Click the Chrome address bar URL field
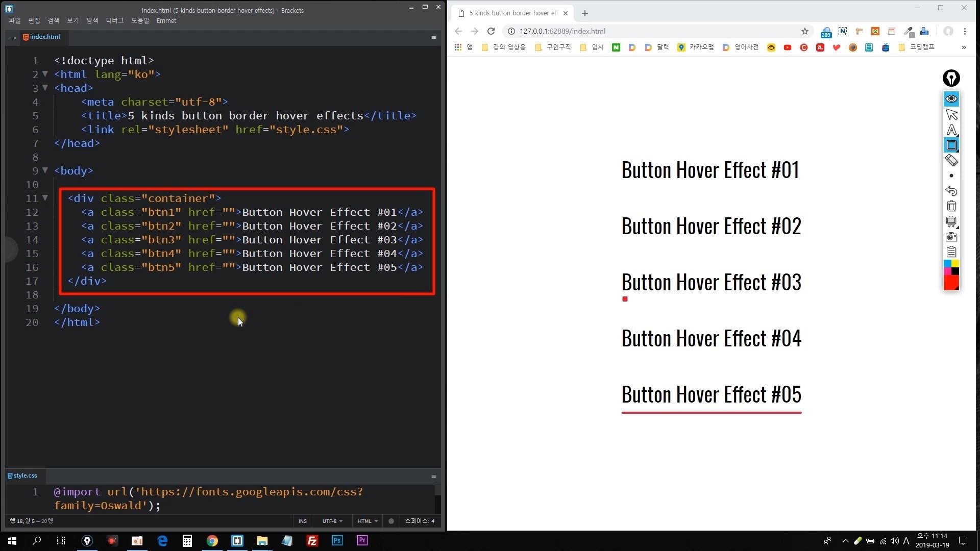Screen dimensions: 980x551 point(653,31)
